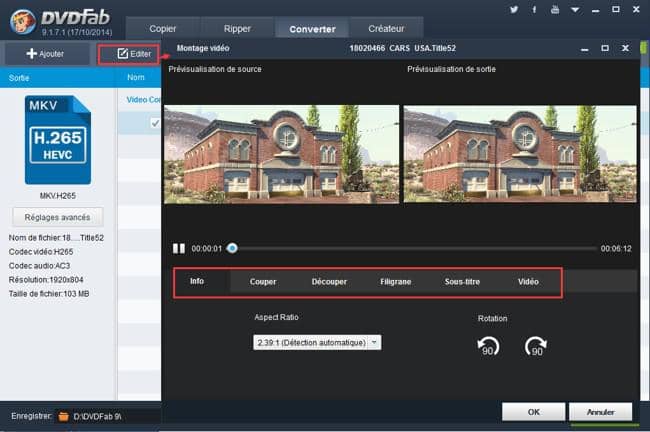This screenshot has height=432, width=650.
Task: Switch to the Créateur tab
Action: click(386, 29)
